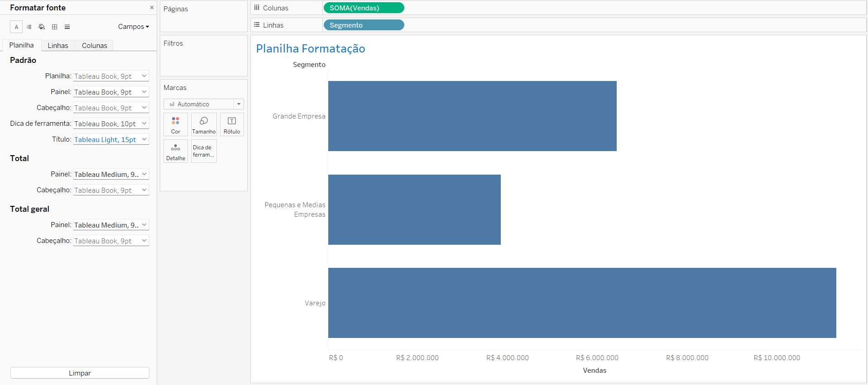
Task: Click the R$ 6.000.000 axis label
Action: point(597,358)
